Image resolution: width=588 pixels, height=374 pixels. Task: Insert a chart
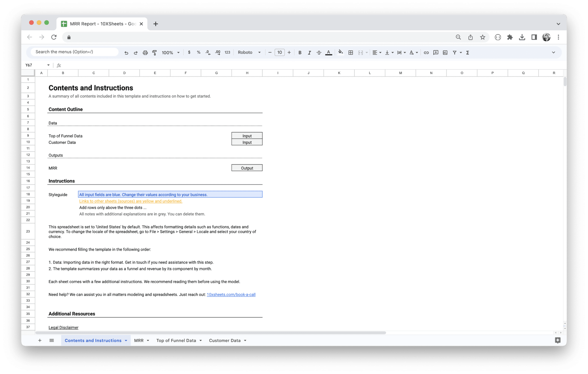[x=445, y=52]
